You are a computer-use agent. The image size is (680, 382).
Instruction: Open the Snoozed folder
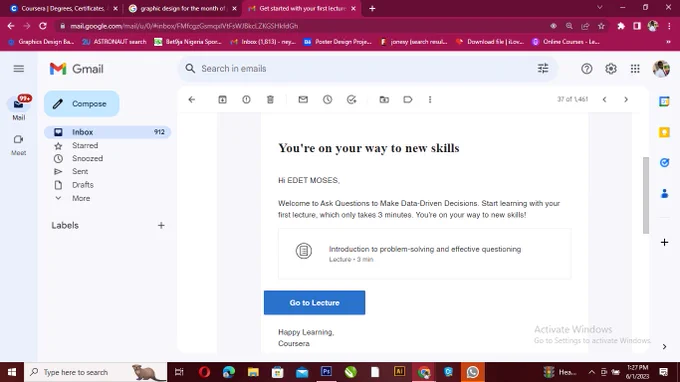click(x=87, y=158)
